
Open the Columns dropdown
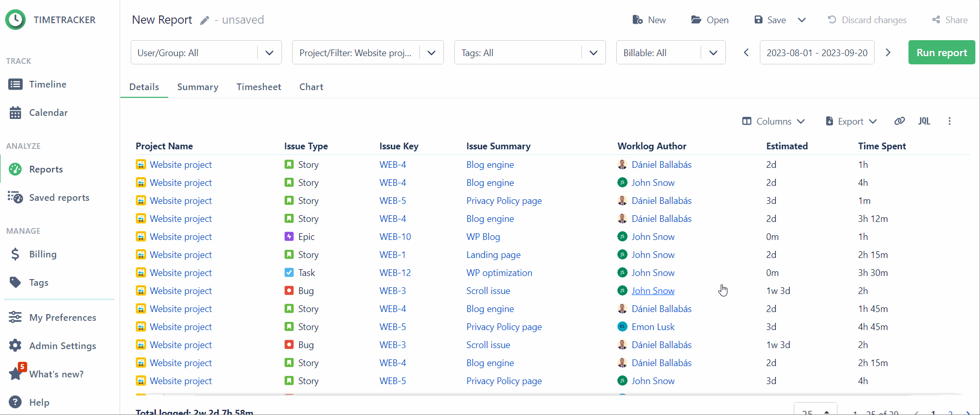coord(774,122)
